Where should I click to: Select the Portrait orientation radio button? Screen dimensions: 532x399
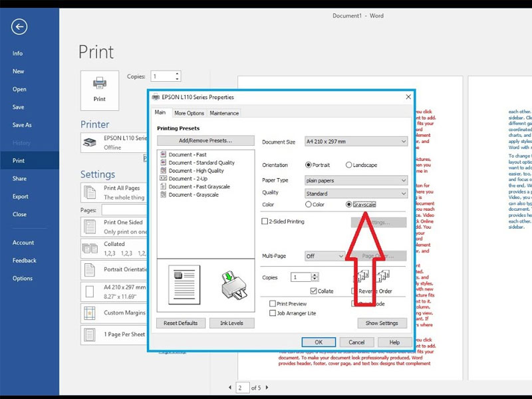pos(309,165)
